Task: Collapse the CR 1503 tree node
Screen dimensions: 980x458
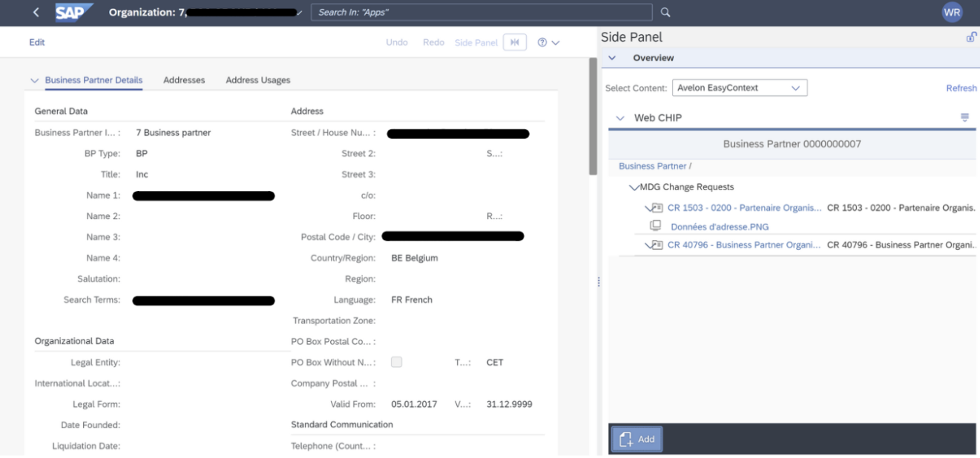Action: click(x=648, y=208)
